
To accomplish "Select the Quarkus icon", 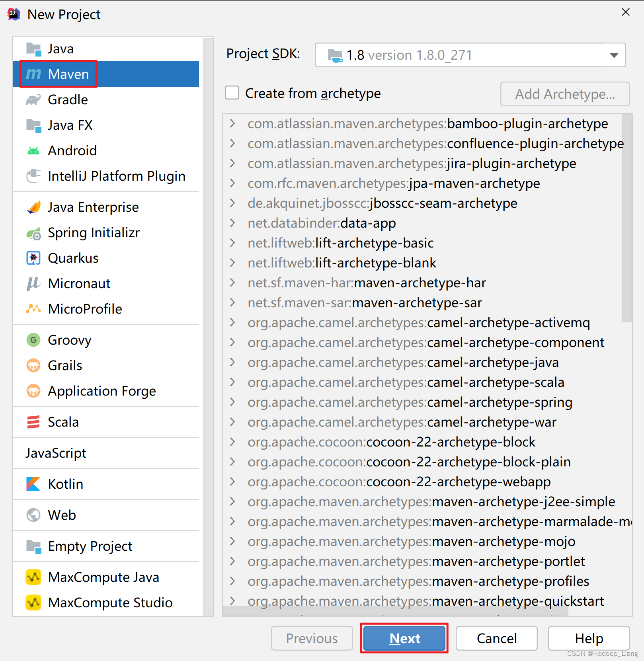I will click(33, 258).
